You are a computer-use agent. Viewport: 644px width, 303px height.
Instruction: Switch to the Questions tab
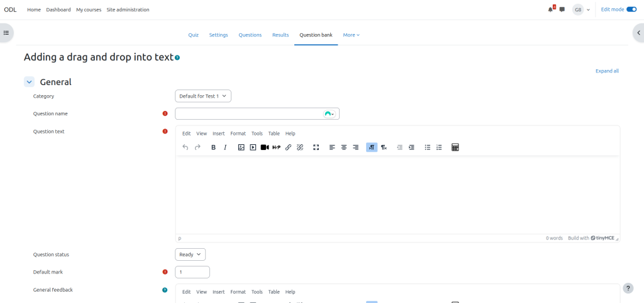250,35
